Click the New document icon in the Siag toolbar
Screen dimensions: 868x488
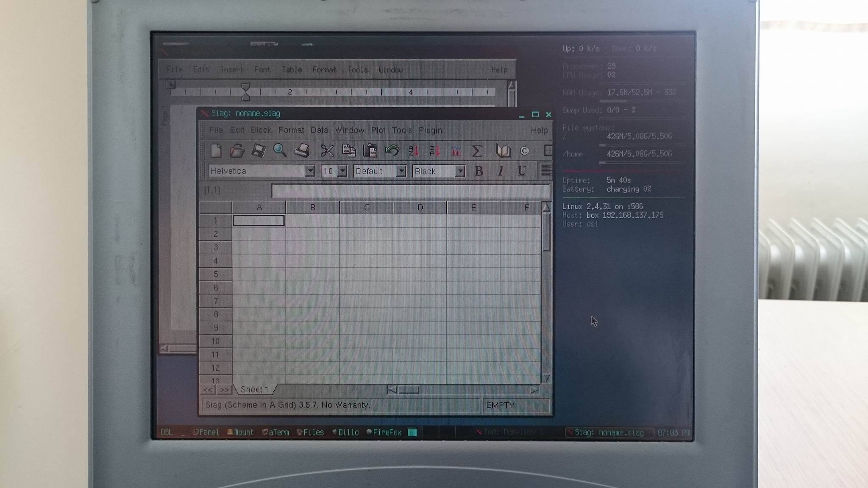[x=216, y=150]
